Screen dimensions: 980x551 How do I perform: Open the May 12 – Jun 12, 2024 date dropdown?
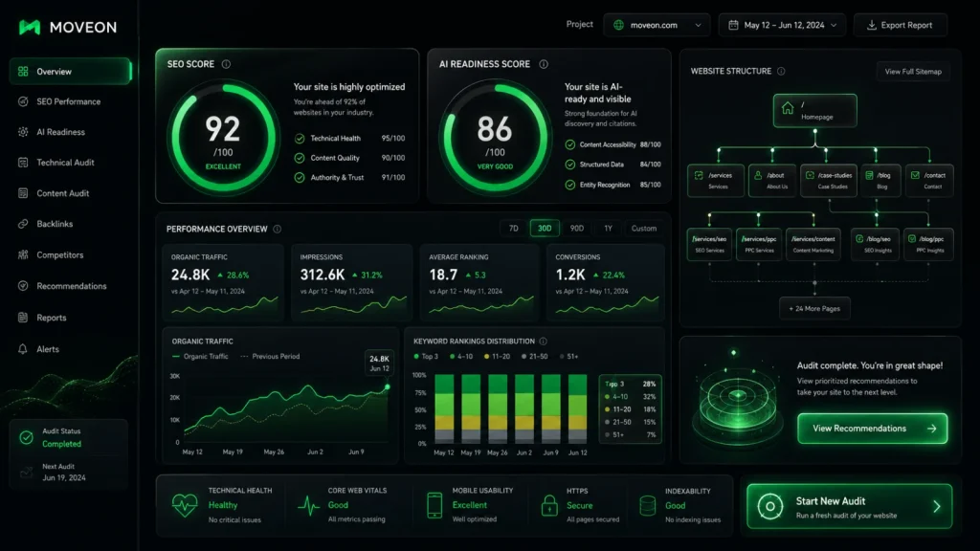coord(782,25)
